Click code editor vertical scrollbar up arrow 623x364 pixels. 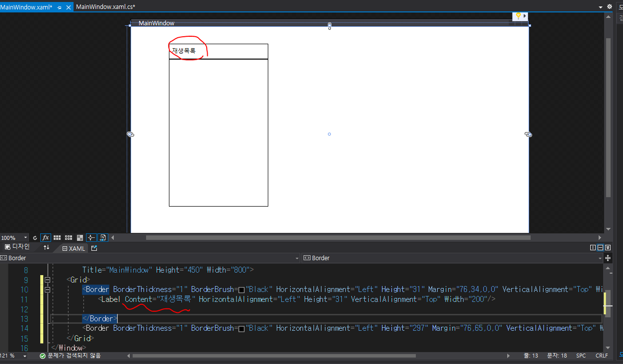pyautogui.click(x=608, y=268)
